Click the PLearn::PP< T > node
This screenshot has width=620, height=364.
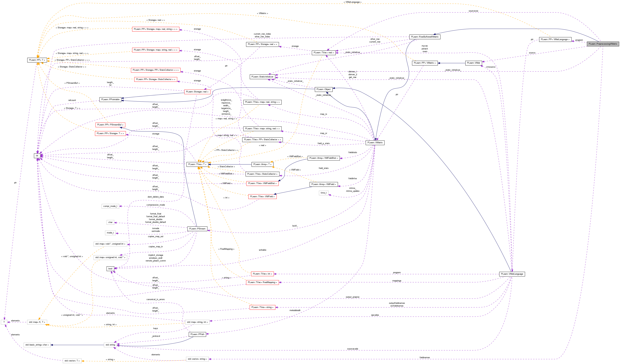coord(37,60)
